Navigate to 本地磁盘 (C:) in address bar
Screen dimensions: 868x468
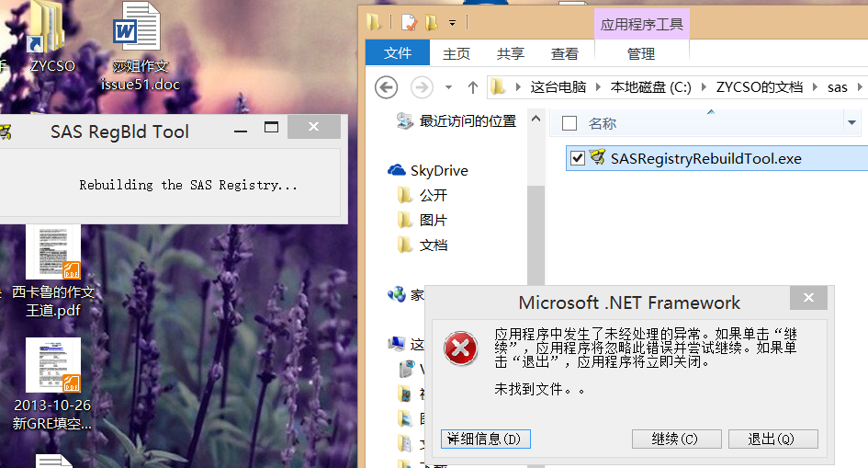coord(650,87)
